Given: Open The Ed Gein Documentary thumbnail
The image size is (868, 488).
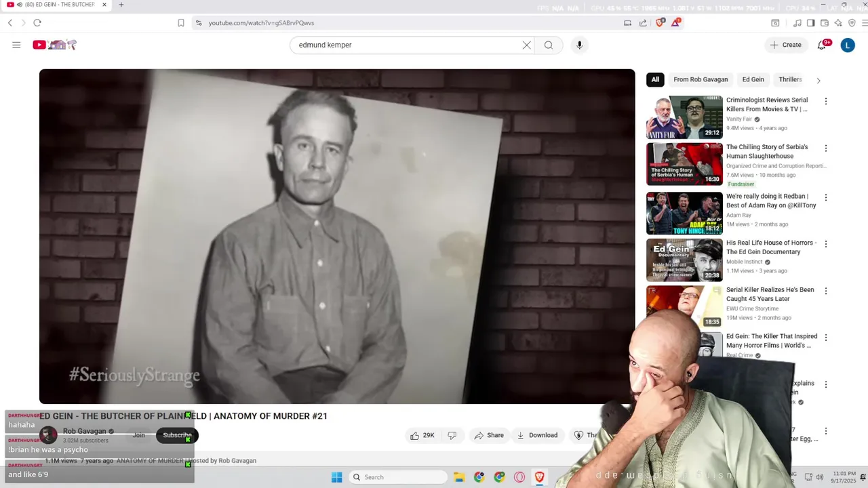Looking at the screenshot, I should [684, 260].
